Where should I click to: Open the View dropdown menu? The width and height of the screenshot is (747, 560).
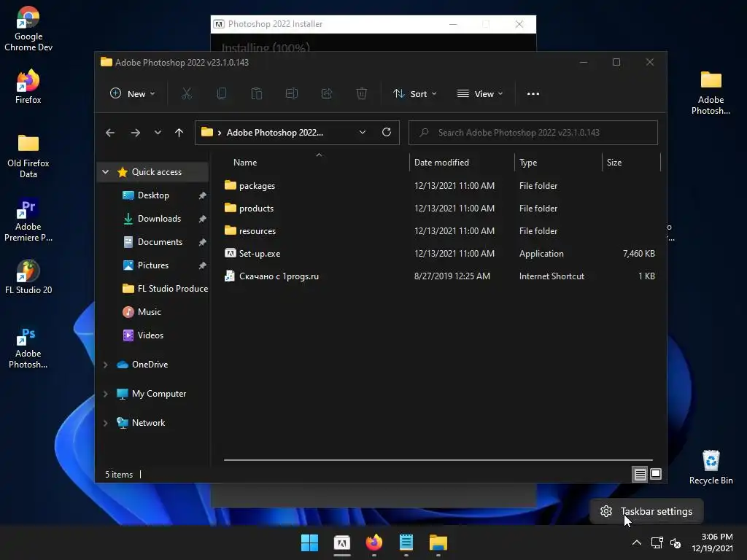tap(480, 94)
